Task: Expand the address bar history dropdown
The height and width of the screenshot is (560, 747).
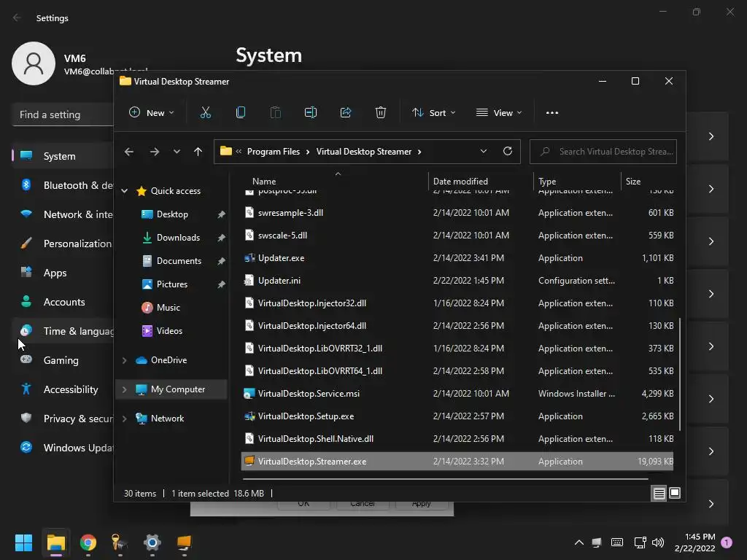Action: tap(484, 151)
